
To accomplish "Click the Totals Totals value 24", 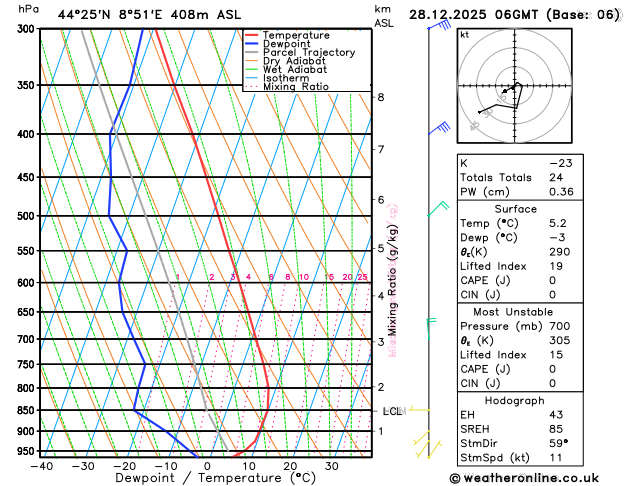I will (556, 177).
